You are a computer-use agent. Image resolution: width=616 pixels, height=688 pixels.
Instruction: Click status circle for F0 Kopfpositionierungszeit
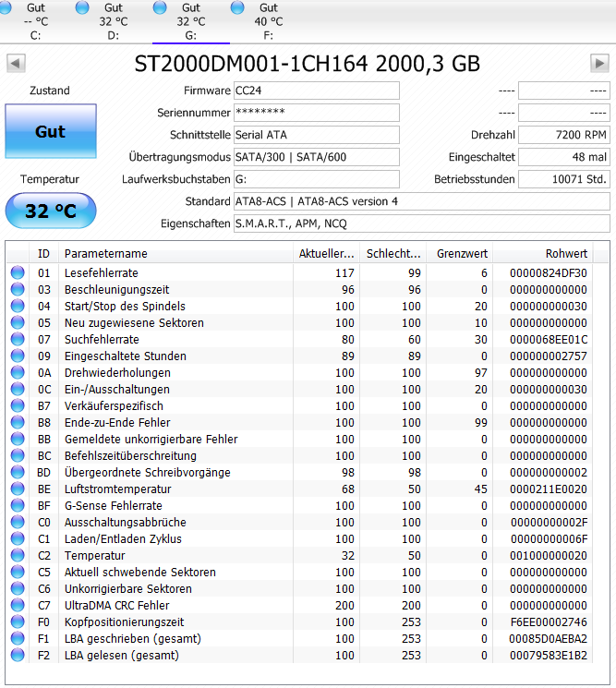(x=18, y=622)
